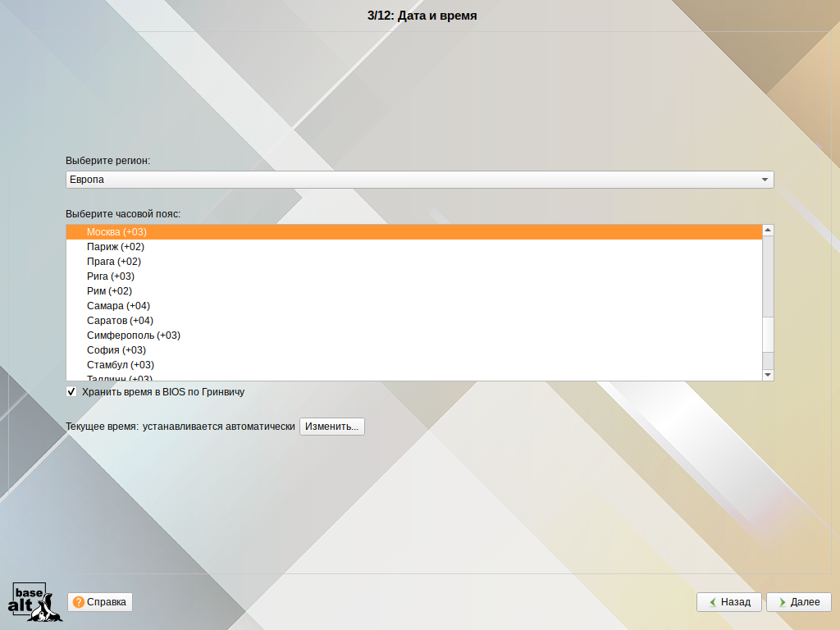Image resolution: width=840 pixels, height=630 pixels.
Task: Click the help icon on Справка button
Action: point(79,602)
